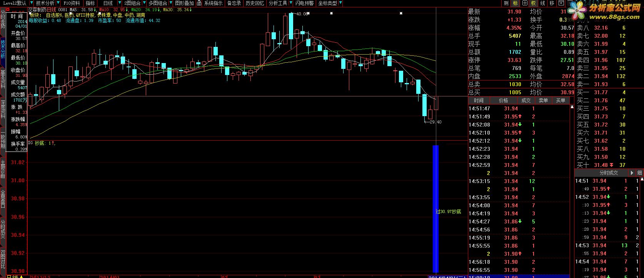644x278 pixels.
Task: Open the 闪电预警 alert button
Action: pos(304,3)
